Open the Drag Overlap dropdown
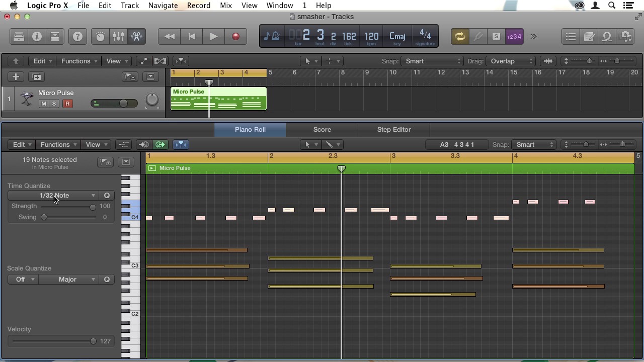 [511, 61]
